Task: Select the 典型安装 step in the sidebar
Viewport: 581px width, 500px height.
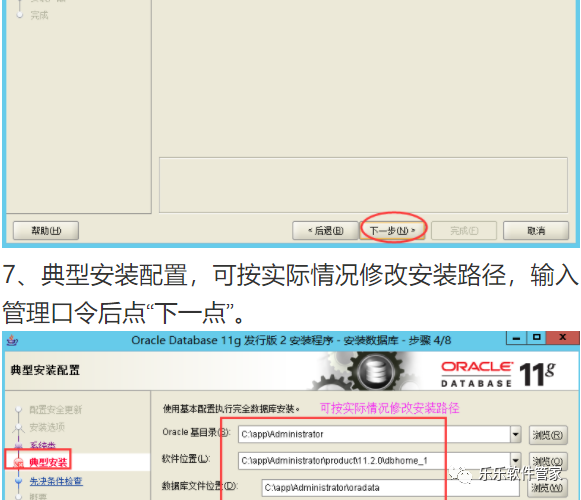Action: pos(48,462)
